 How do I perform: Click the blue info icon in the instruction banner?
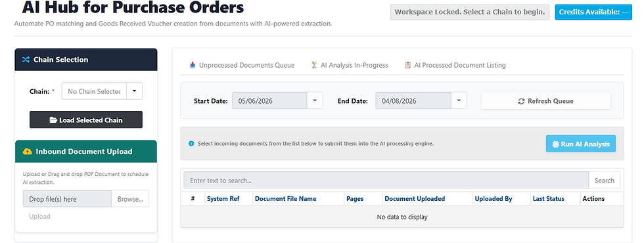click(191, 144)
